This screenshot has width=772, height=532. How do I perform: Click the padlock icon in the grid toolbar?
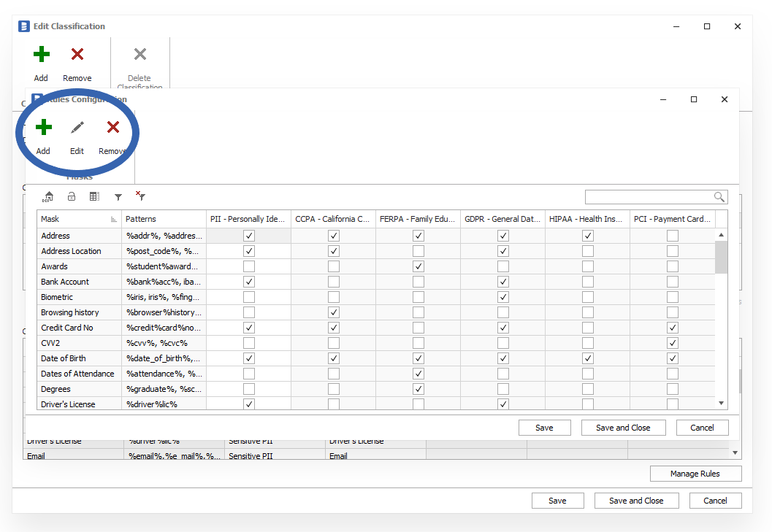72,196
